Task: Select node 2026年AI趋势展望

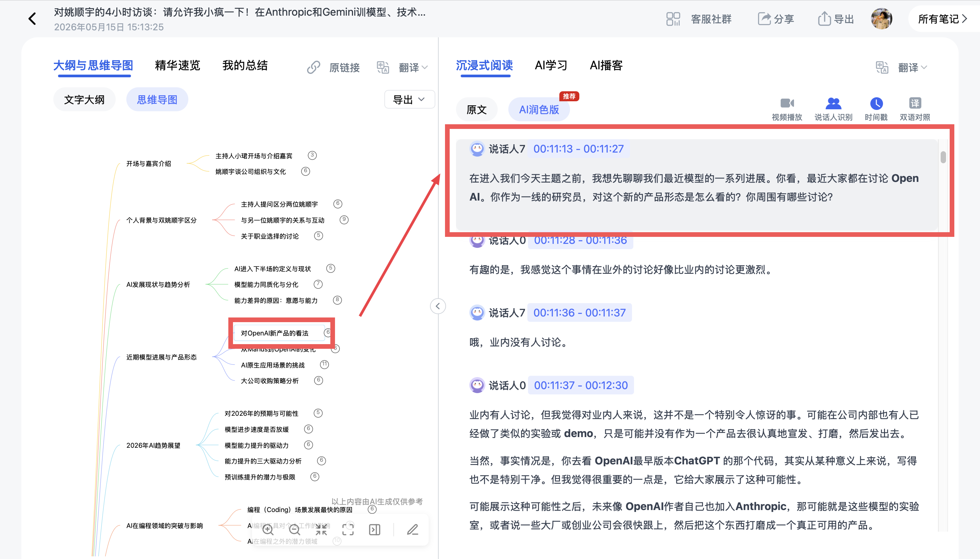Action: 153,445
